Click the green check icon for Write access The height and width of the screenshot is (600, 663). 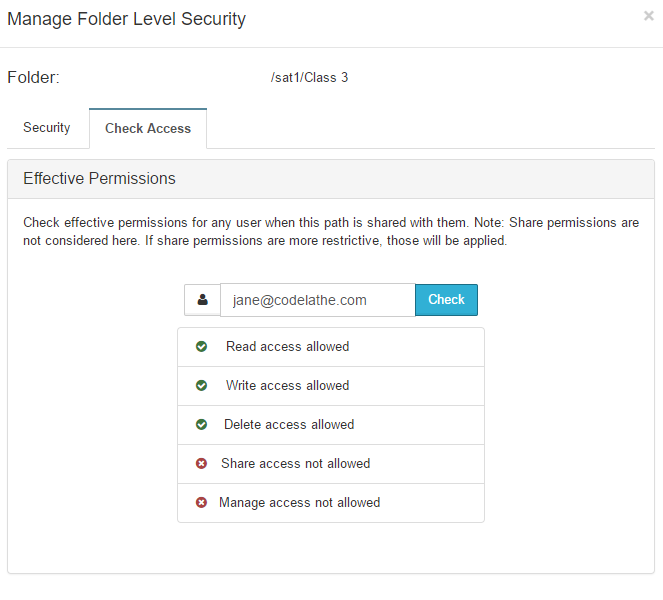[201, 386]
